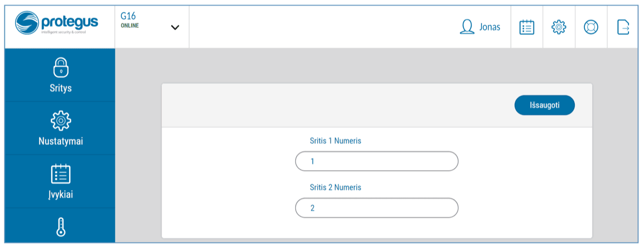
Task: Click the Jonas user profile icon
Action: tap(467, 27)
